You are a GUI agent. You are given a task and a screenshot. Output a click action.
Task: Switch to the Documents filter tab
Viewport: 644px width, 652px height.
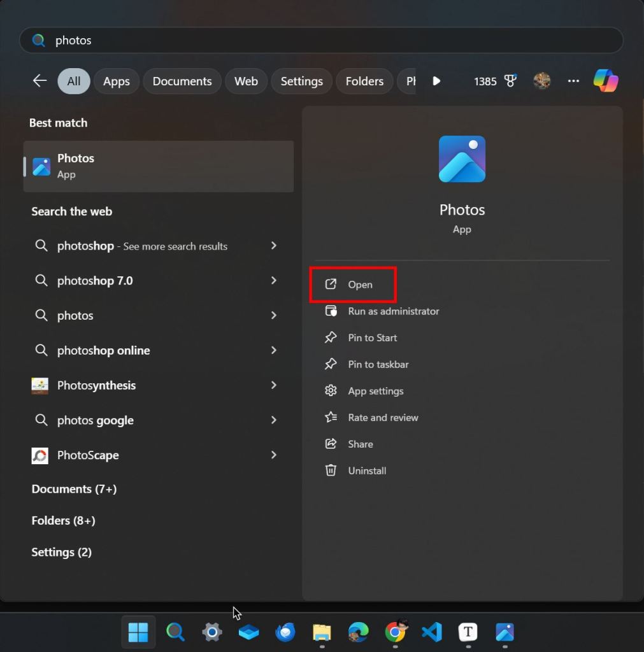(x=182, y=81)
